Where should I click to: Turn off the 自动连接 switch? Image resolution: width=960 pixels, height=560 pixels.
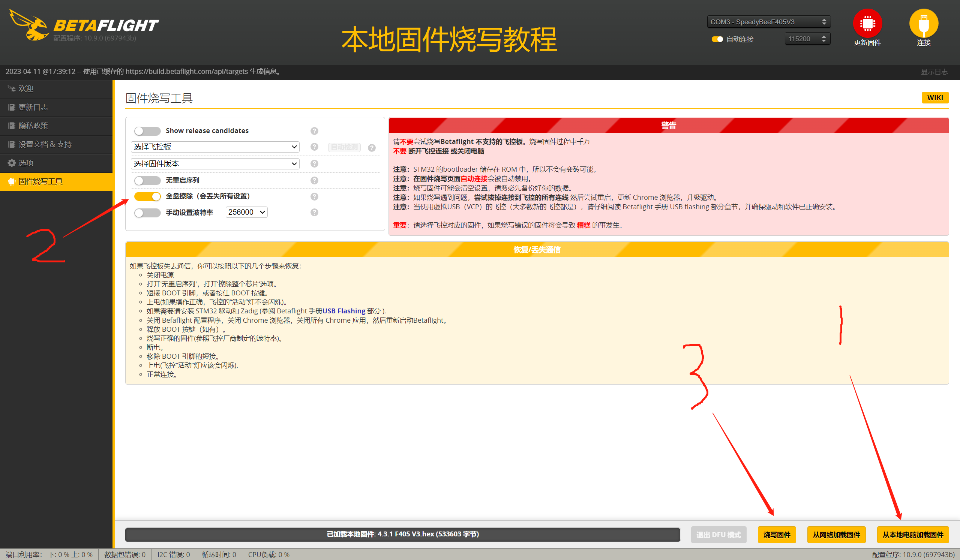click(x=717, y=39)
